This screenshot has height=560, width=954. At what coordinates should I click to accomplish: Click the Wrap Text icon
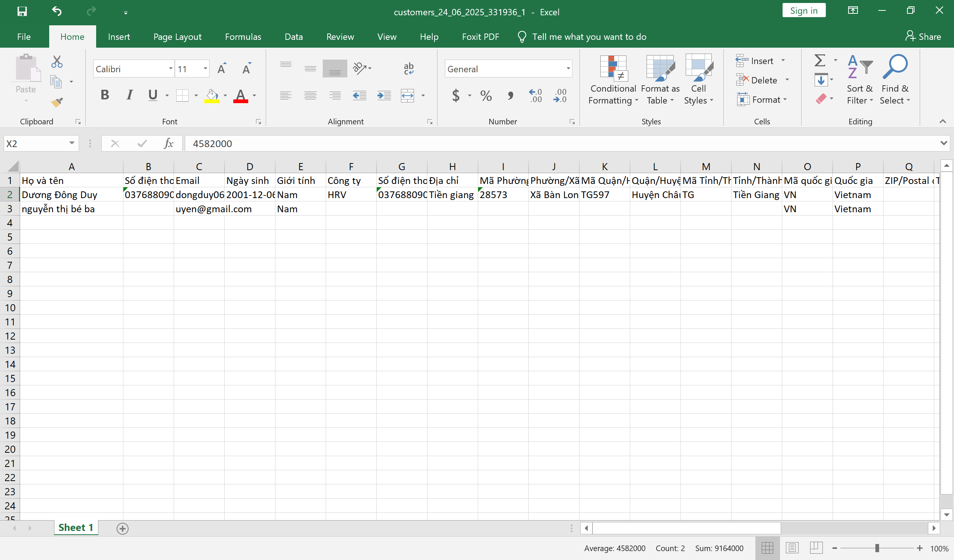coord(408,69)
